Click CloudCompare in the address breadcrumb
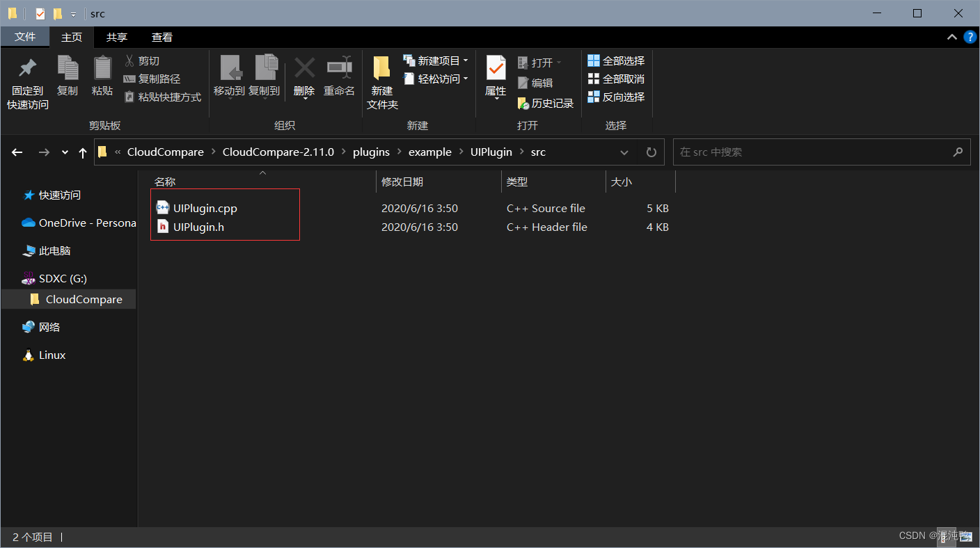Image resolution: width=980 pixels, height=548 pixels. point(166,152)
